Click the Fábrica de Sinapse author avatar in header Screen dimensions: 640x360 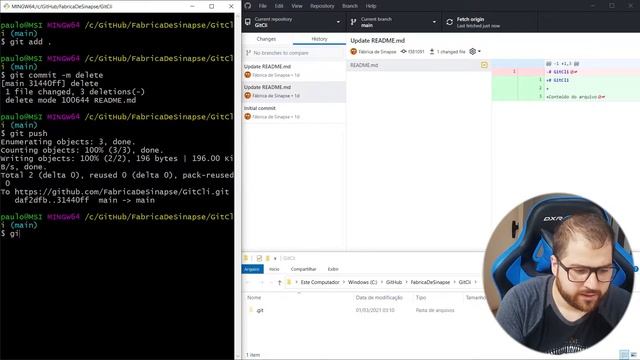pos(353,52)
